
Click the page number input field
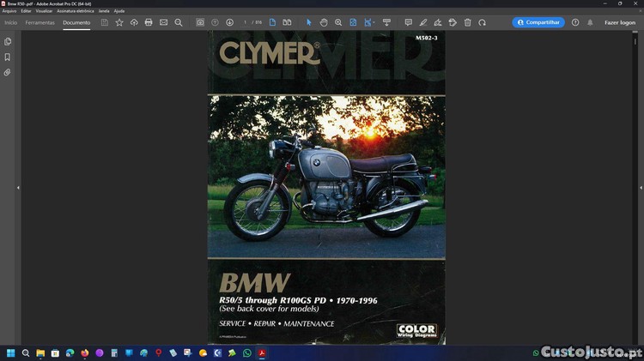click(x=246, y=22)
